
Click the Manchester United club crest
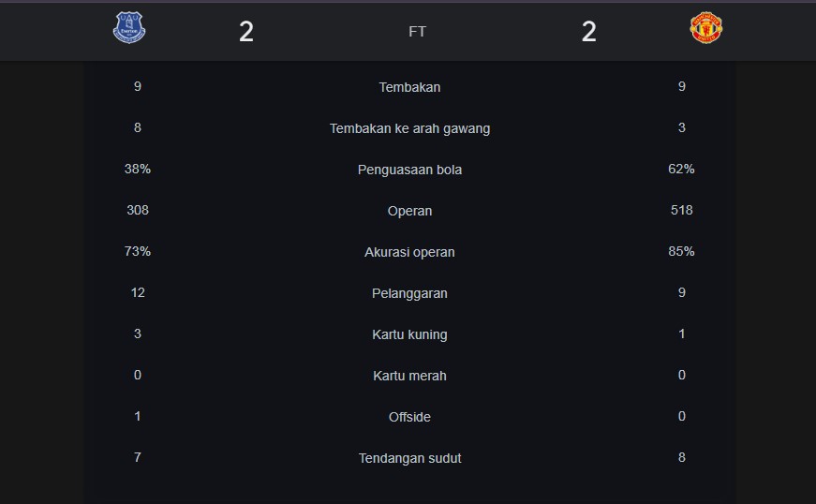coord(705,28)
